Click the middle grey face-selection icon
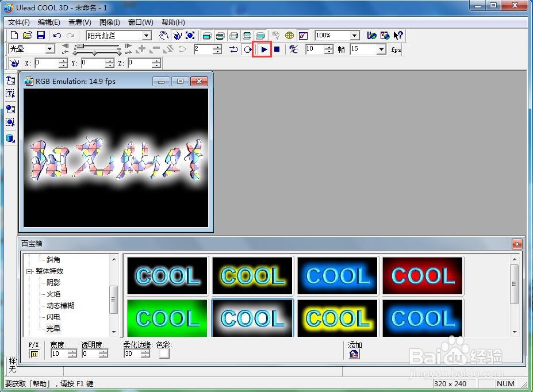This screenshot has height=392, width=533. [233, 35]
